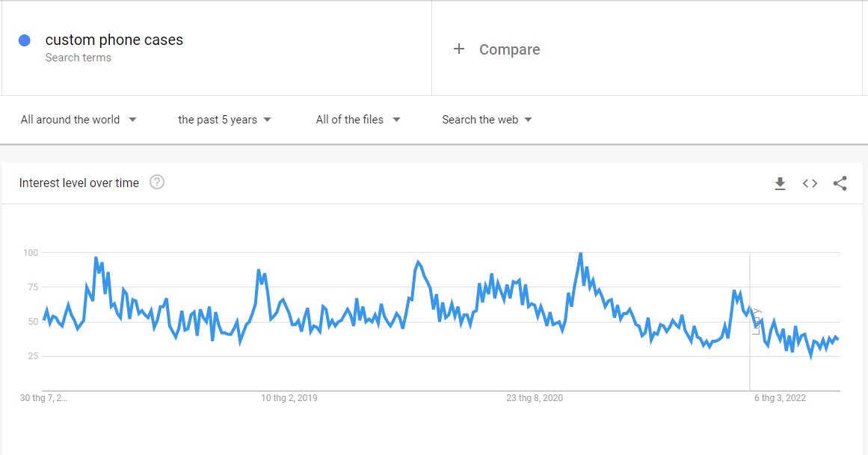Open the "Search the web" search type dropdown

(487, 120)
